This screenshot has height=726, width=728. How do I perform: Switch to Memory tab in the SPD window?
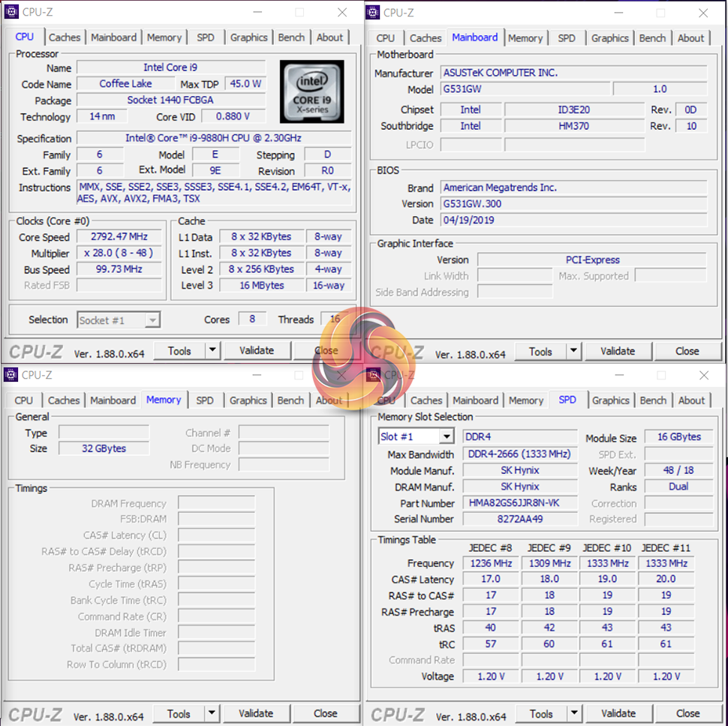pos(526,400)
